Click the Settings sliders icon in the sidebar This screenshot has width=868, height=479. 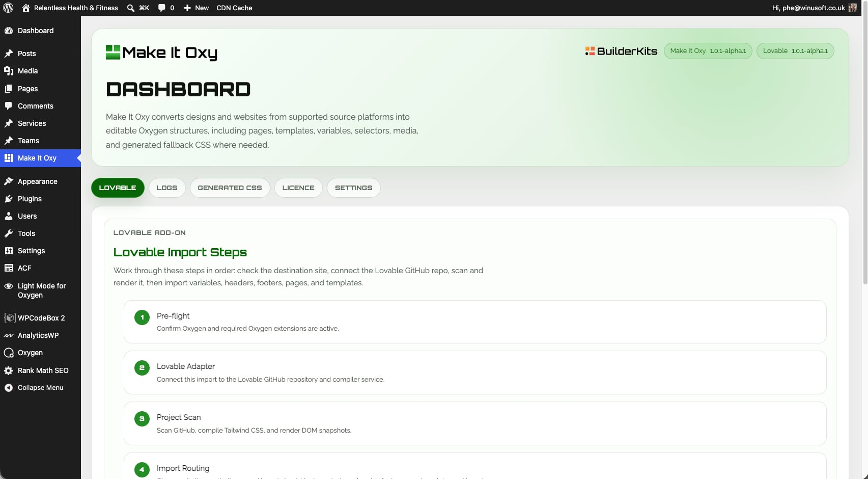tap(9, 251)
